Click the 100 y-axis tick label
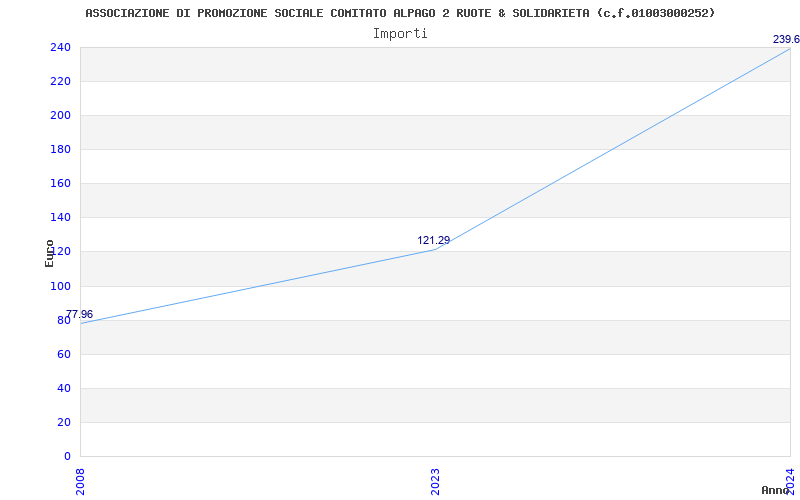This screenshot has width=800, height=500. pyautogui.click(x=60, y=286)
